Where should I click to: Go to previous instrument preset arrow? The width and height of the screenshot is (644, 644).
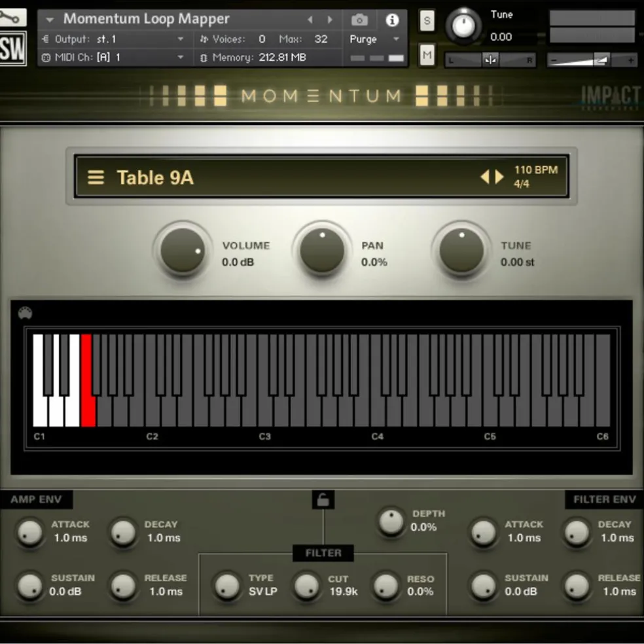tap(310, 19)
